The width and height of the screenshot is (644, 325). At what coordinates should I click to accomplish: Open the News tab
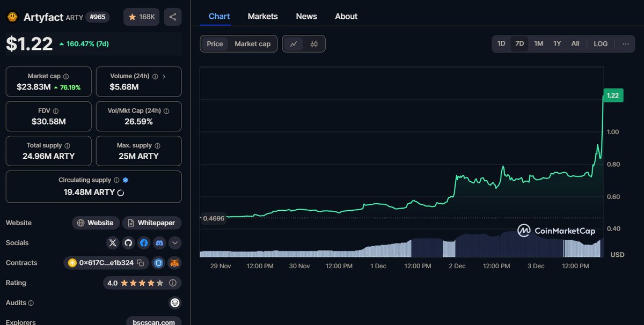[306, 16]
